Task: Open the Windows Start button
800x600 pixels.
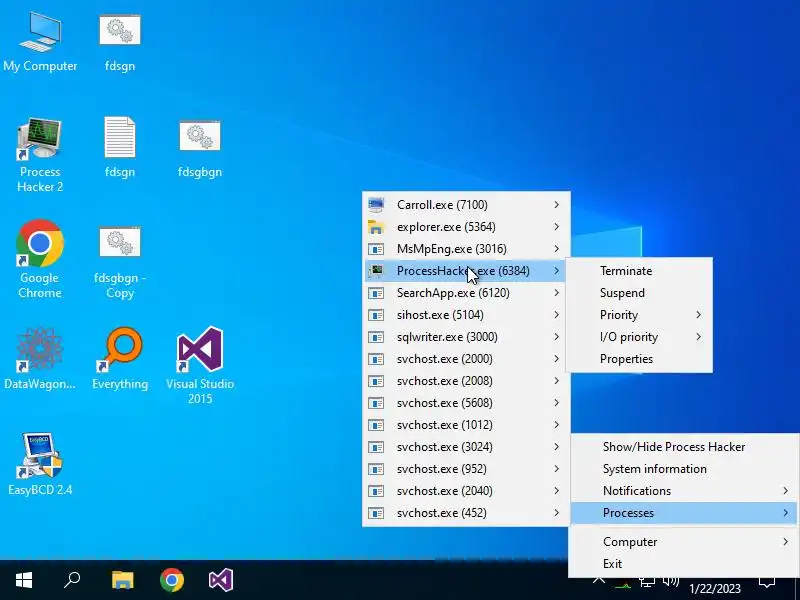Action: click(x=24, y=580)
